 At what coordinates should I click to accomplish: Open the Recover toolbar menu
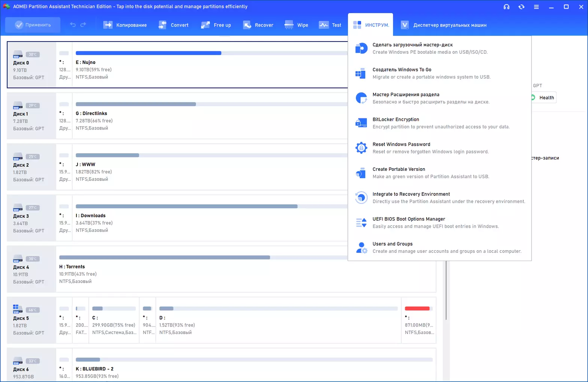(258, 25)
